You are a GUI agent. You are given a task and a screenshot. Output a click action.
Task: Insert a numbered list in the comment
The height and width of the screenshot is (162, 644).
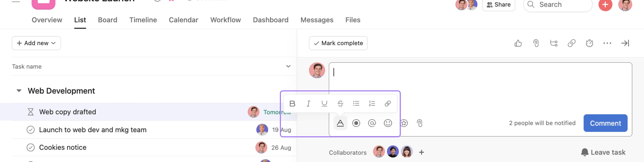point(372,103)
